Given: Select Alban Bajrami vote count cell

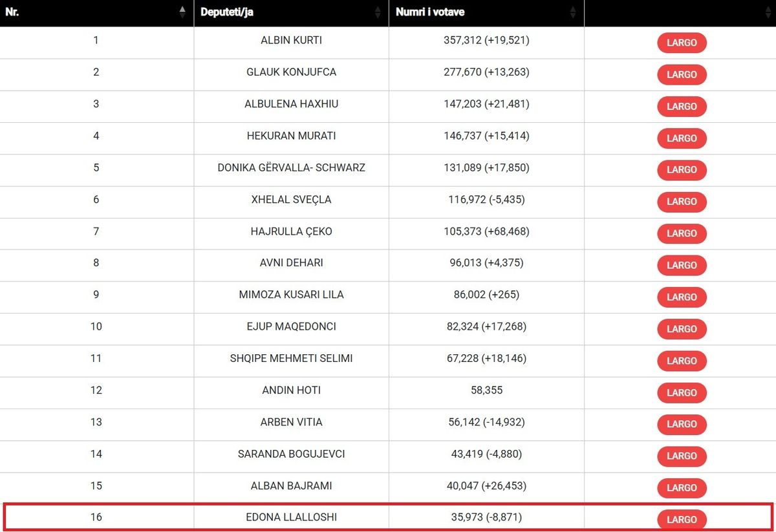Looking at the screenshot, I should pos(486,485).
